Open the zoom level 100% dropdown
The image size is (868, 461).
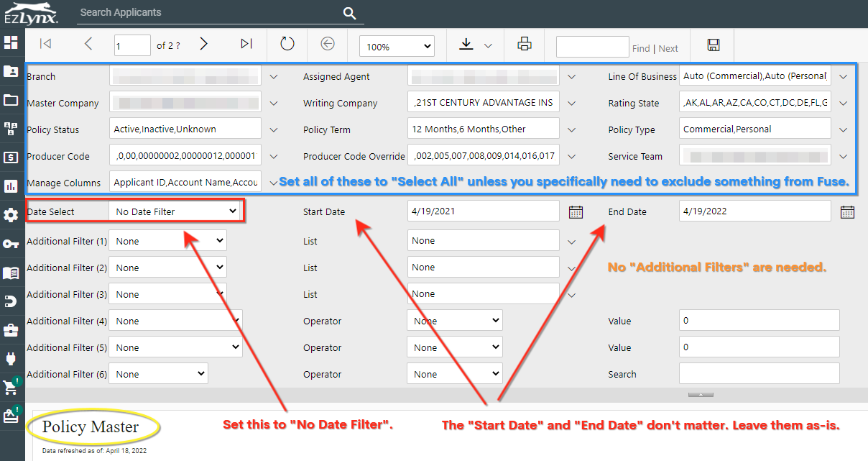click(x=397, y=47)
